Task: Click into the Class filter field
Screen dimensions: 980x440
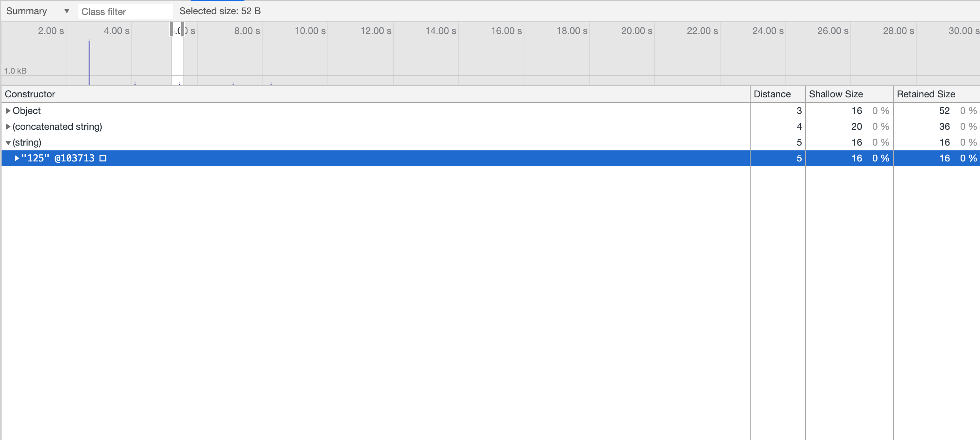Action: pyautogui.click(x=125, y=12)
